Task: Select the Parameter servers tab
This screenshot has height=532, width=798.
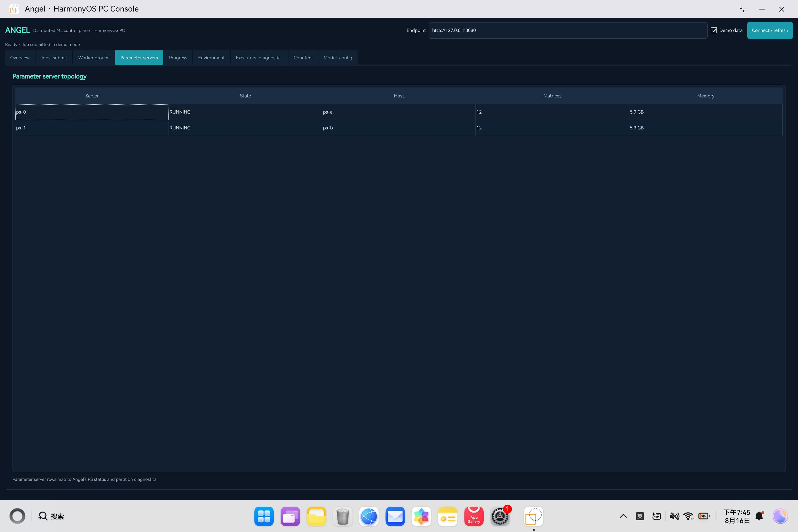Action: pyautogui.click(x=139, y=58)
